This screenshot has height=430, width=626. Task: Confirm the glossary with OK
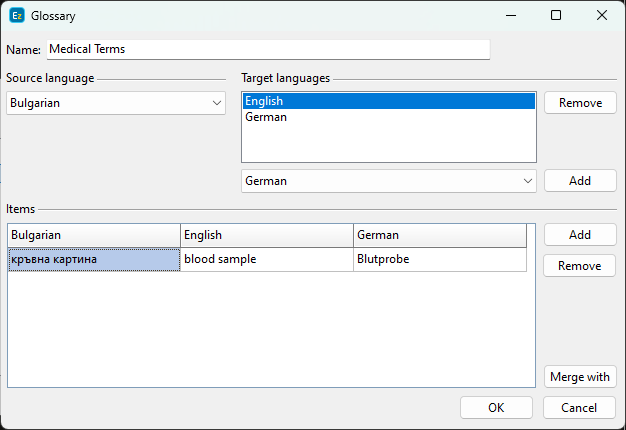point(496,408)
